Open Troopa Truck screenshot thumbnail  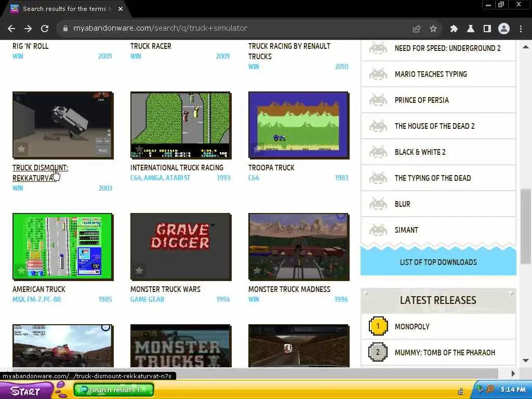click(x=299, y=125)
